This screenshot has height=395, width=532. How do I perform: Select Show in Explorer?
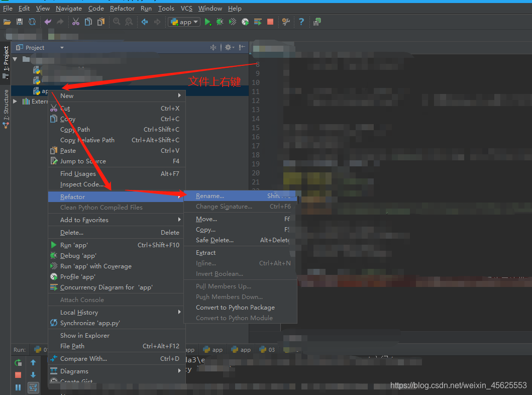(117, 335)
